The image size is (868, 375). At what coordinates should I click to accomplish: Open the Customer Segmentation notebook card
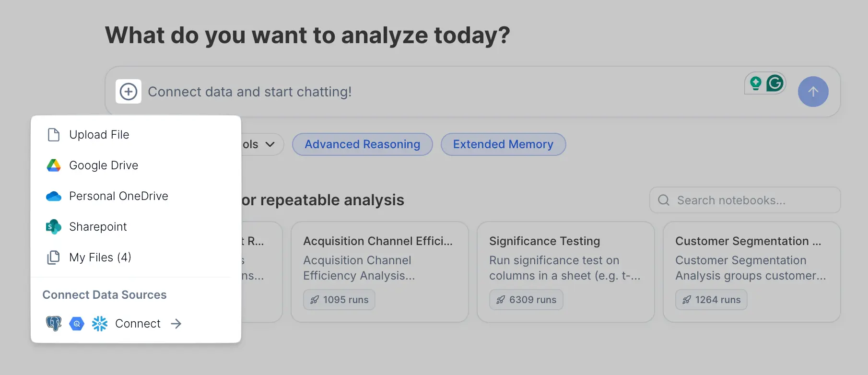[x=751, y=271]
